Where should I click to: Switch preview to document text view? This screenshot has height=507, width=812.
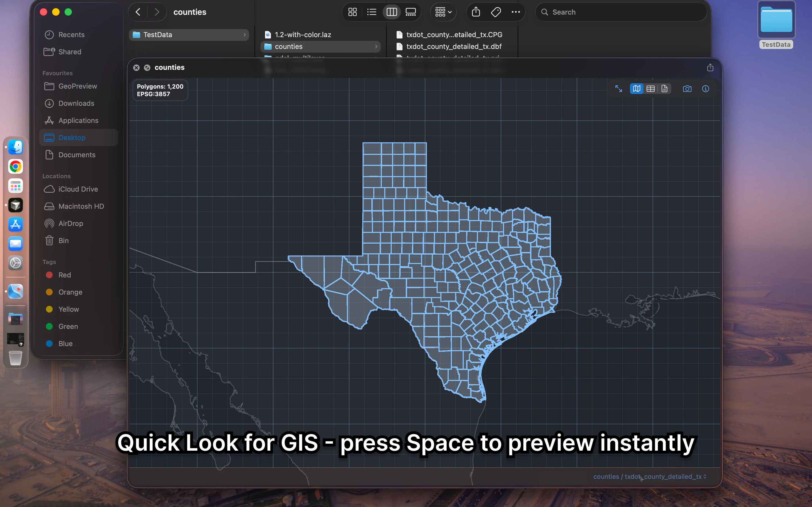[664, 88]
